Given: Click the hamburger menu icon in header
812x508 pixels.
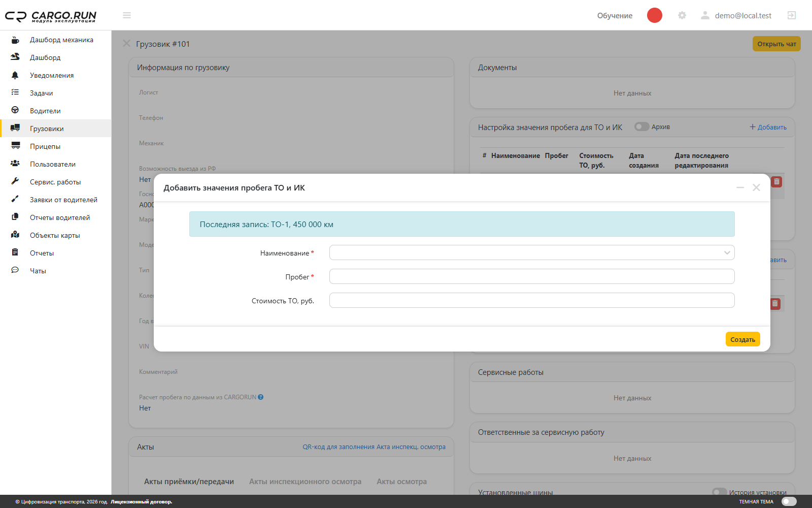Looking at the screenshot, I should tap(127, 15).
